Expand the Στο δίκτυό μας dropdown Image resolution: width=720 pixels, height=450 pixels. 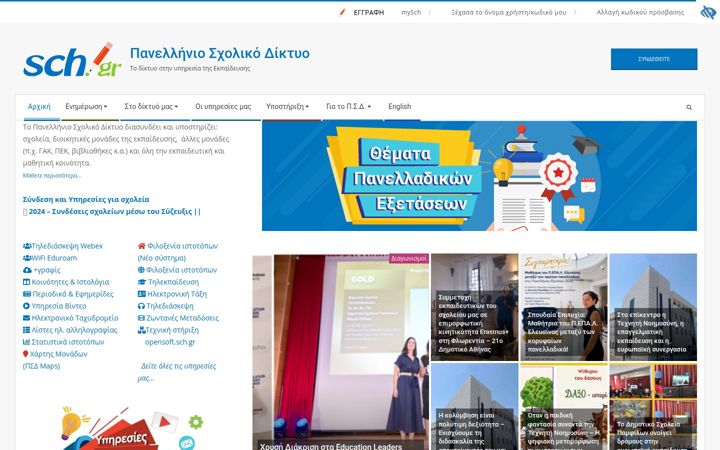(151, 107)
